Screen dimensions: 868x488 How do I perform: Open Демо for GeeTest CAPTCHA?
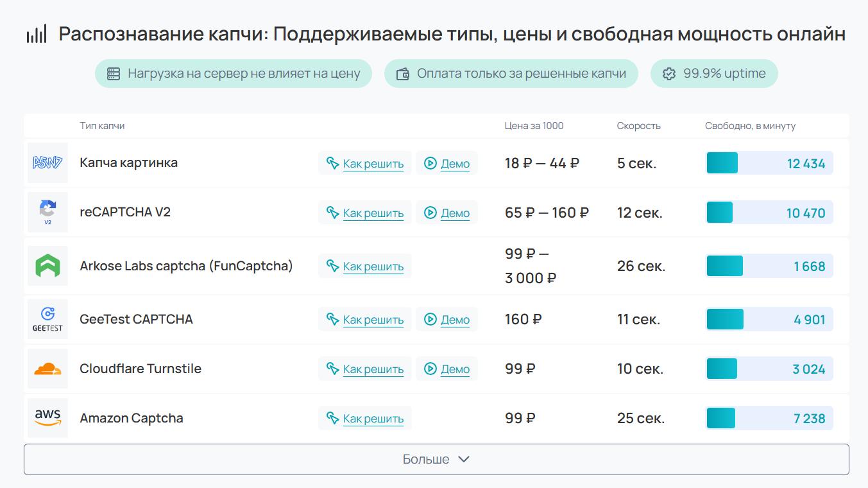447,319
